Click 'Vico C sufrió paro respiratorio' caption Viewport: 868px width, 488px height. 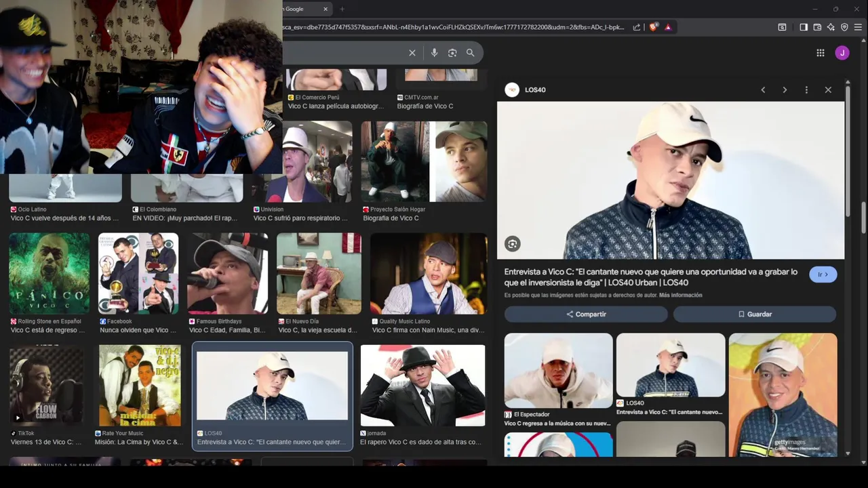click(300, 218)
